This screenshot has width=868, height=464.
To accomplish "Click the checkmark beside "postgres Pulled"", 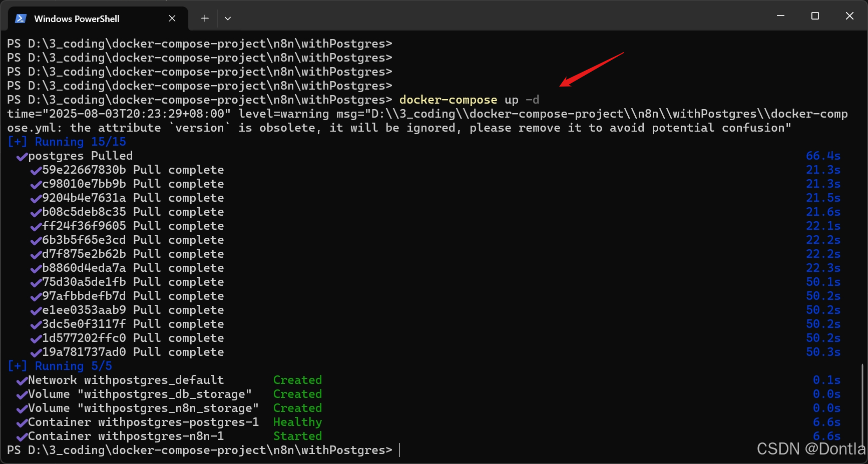I will (x=21, y=156).
